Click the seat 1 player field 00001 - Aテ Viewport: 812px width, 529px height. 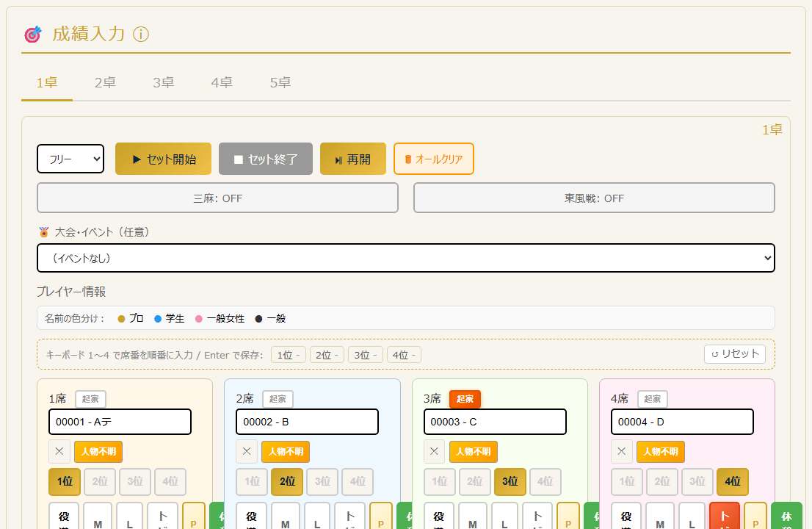click(120, 422)
